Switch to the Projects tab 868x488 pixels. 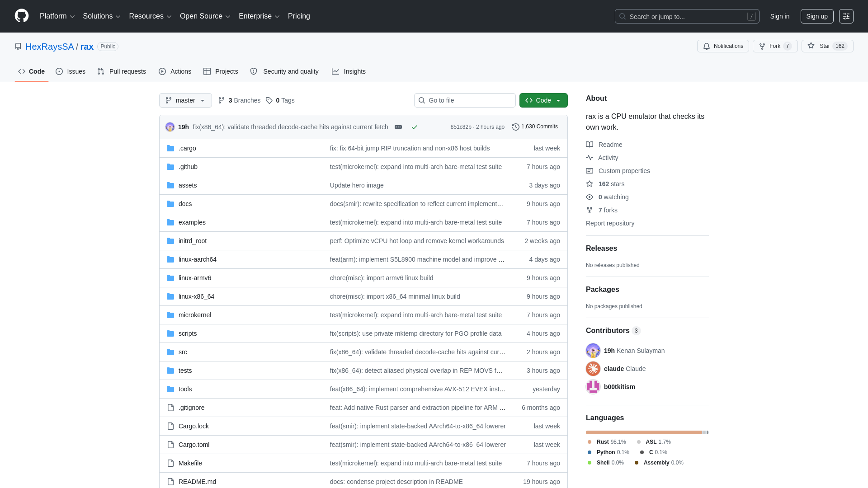(221, 71)
